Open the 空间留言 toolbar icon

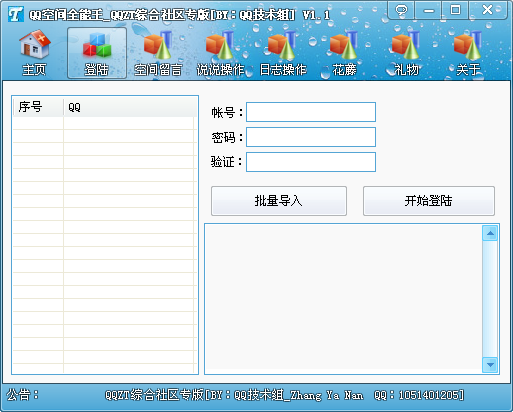[x=158, y=53]
